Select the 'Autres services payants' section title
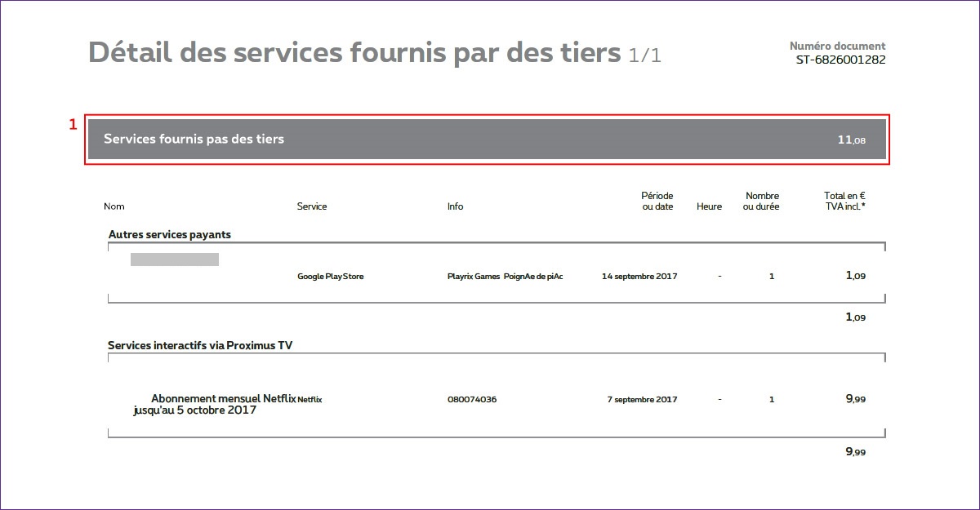Viewport: 980px width, 510px height. [x=170, y=235]
